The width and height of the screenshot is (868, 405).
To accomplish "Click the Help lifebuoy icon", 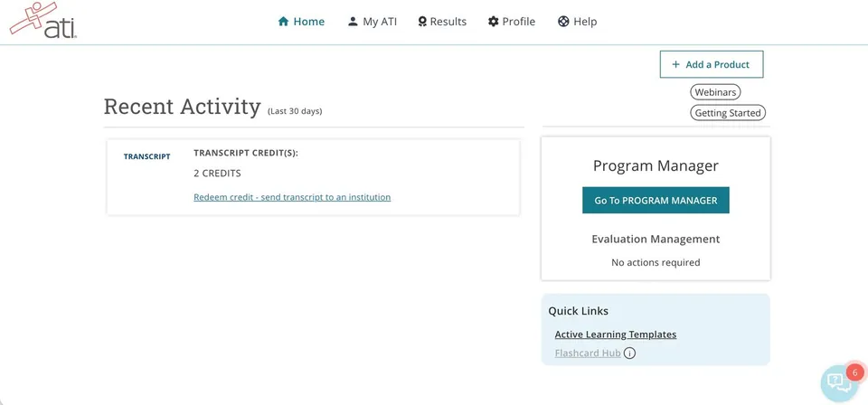I will click(563, 22).
